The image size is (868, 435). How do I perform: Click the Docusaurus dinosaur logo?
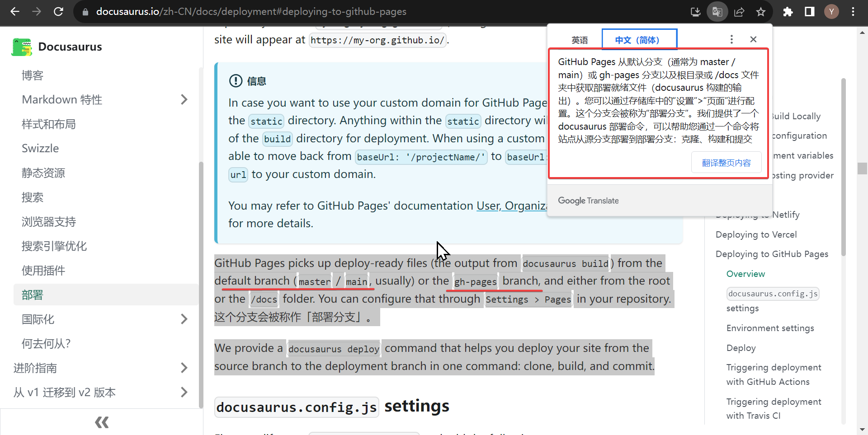point(22,47)
